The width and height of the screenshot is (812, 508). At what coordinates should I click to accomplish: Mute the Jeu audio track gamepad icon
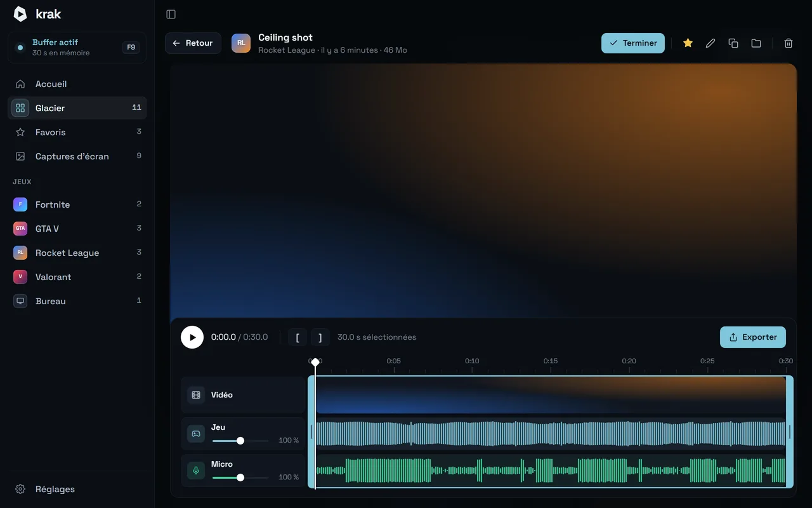click(196, 434)
